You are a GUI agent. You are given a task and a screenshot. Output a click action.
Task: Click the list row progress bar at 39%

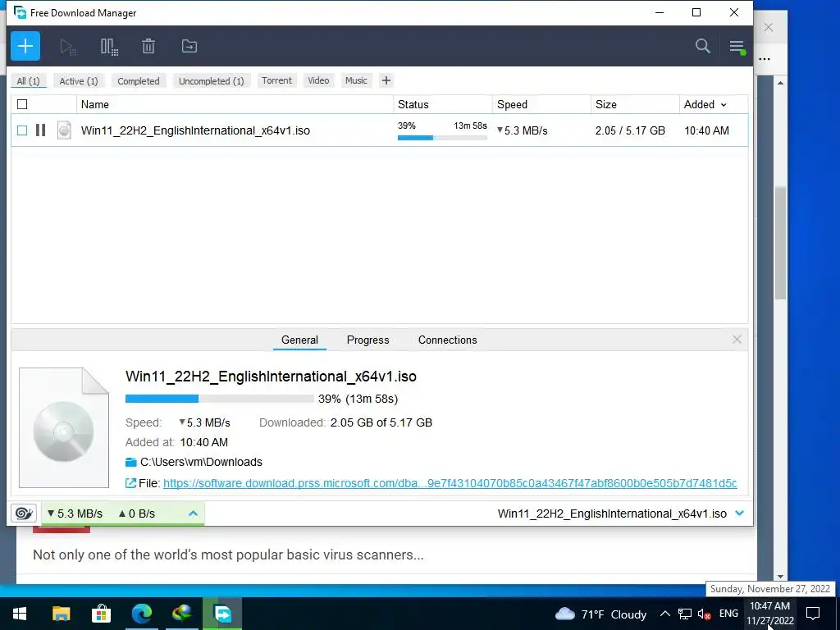click(x=442, y=138)
